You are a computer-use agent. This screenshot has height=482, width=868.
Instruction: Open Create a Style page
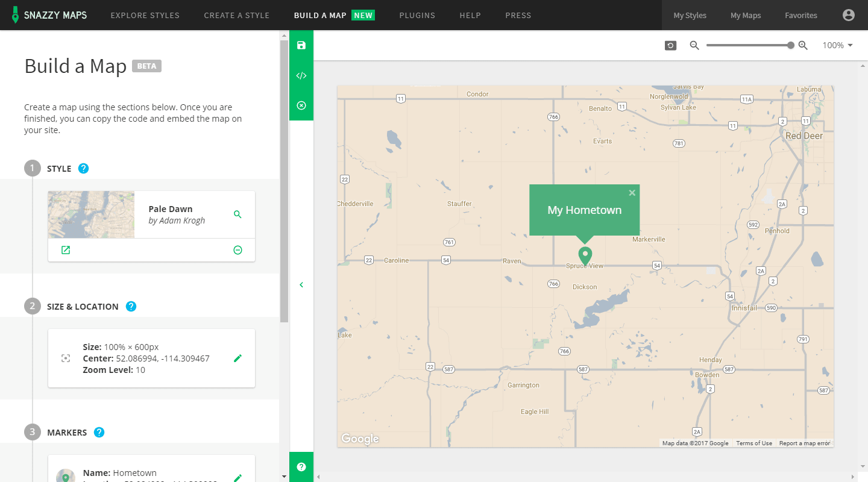237,15
